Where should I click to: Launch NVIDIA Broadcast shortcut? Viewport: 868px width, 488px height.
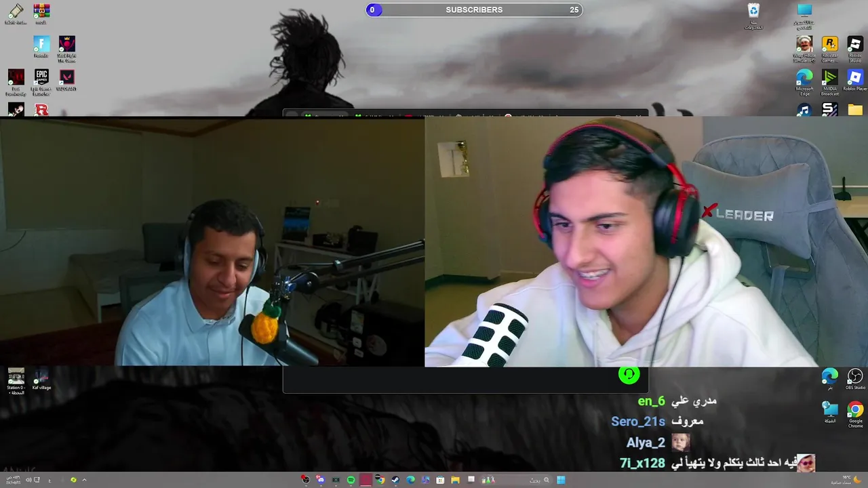click(829, 81)
